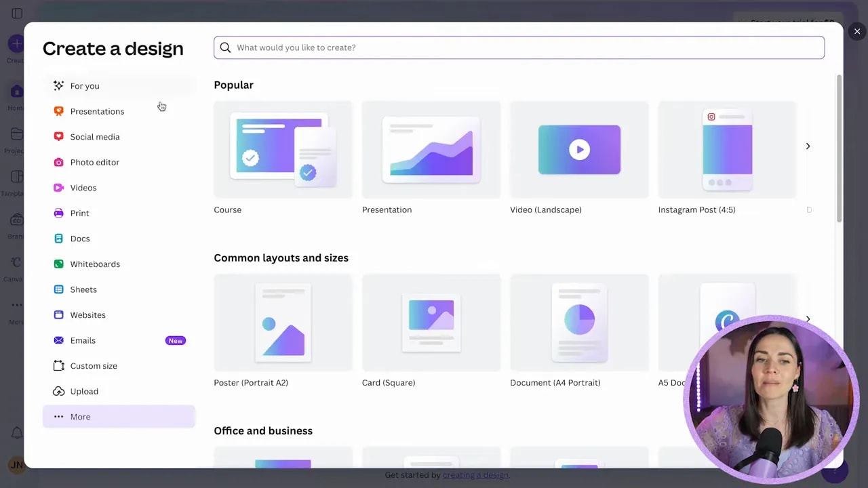The width and height of the screenshot is (868, 488).
Task: Click the design search input field
Action: pyautogui.click(x=519, y=47)
